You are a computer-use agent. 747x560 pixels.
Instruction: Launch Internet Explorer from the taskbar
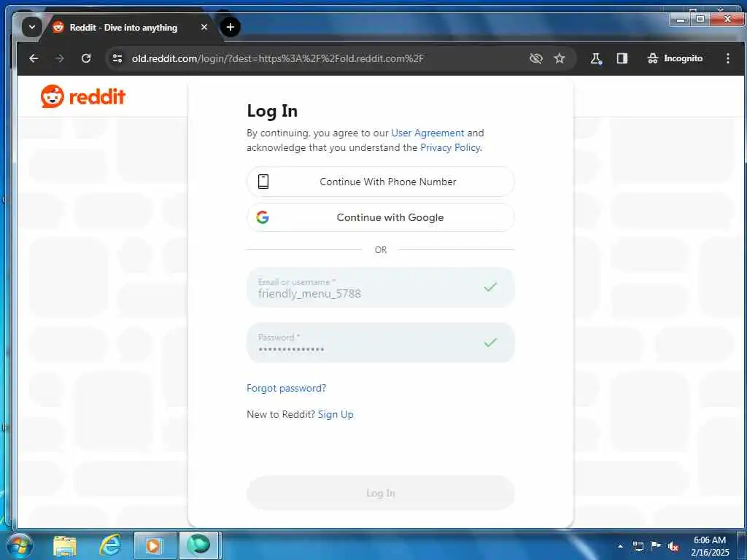(x=109, y=545)
